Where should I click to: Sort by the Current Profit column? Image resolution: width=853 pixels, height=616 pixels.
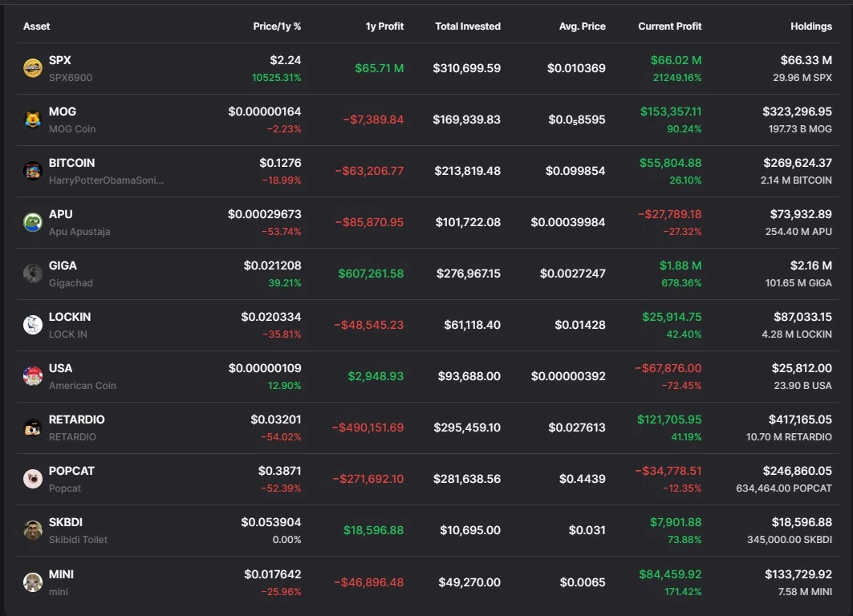670,26
